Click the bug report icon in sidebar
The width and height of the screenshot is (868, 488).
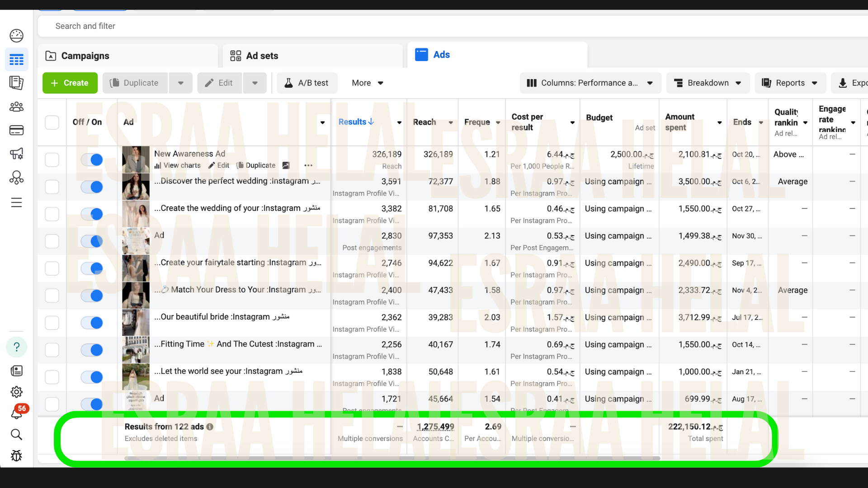(x=17, y=456)
